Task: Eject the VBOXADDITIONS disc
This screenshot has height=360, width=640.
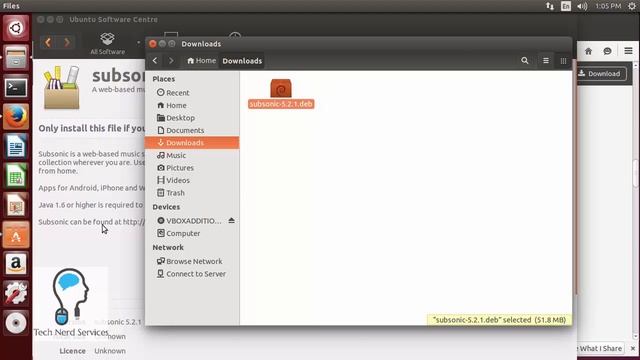Action: [231, 220]
